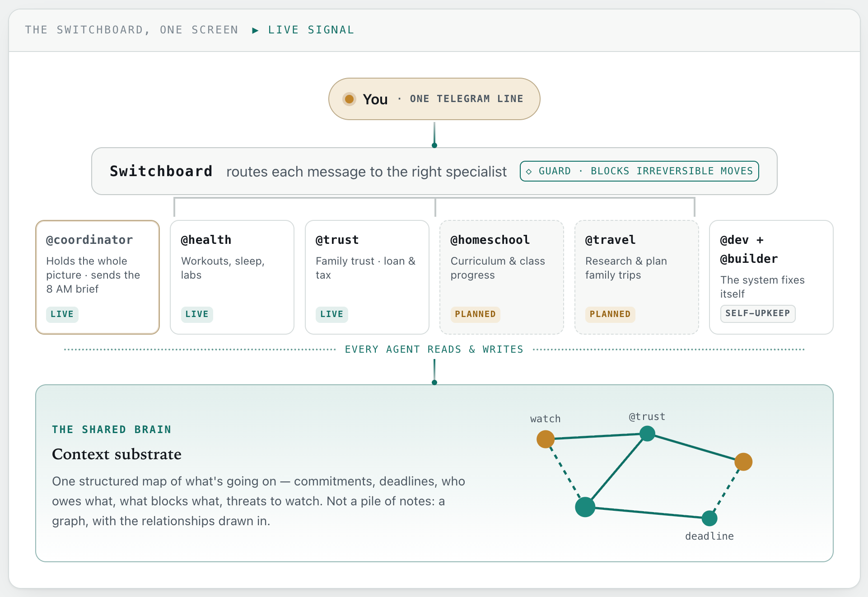Click 'routes each message to the right specialist'
Viewport: 868px width, 597px height.
(x=367, y=172)
